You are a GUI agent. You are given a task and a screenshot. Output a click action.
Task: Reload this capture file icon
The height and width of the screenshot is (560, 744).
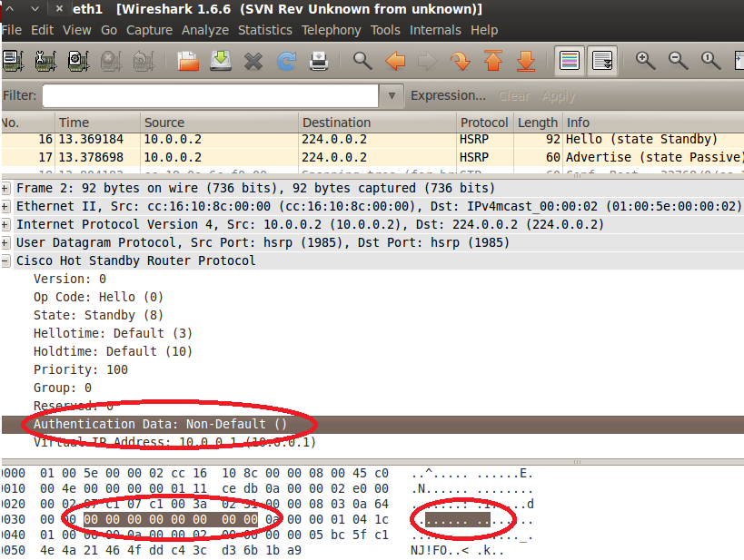[286, 61]
